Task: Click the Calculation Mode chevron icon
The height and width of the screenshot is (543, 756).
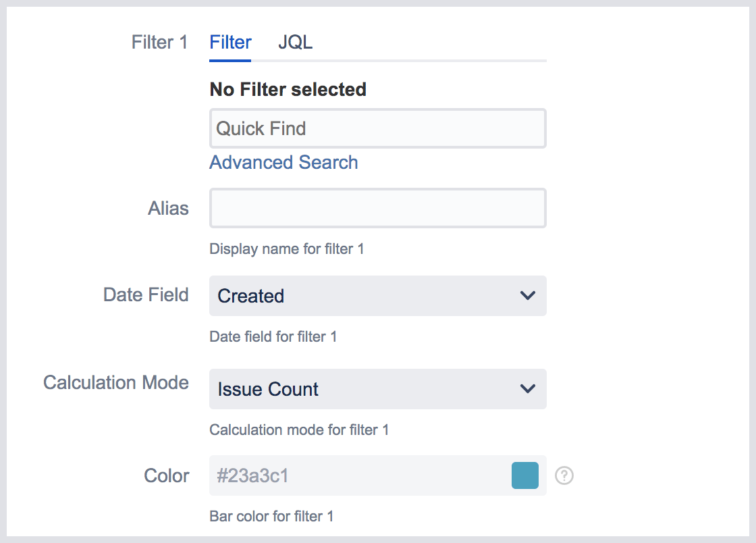Action: [x=528, y=389]
